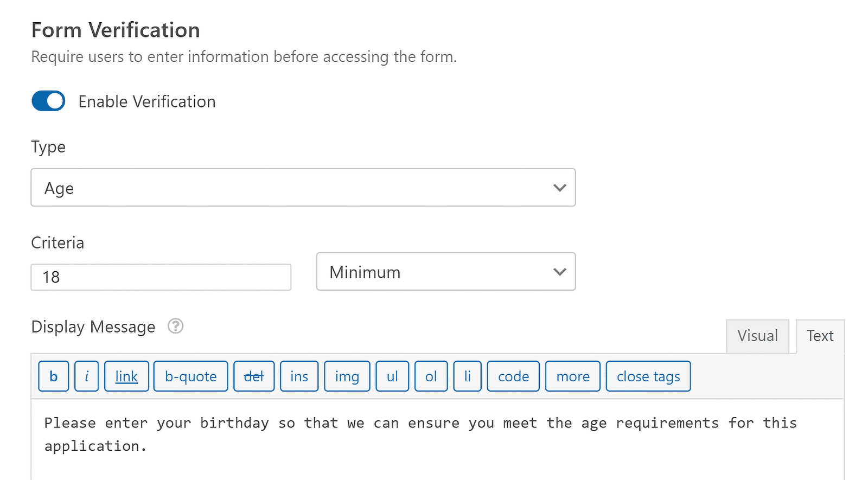Insert an image using the img button
The height and width of the screenshot is (480, 868).
347,376
